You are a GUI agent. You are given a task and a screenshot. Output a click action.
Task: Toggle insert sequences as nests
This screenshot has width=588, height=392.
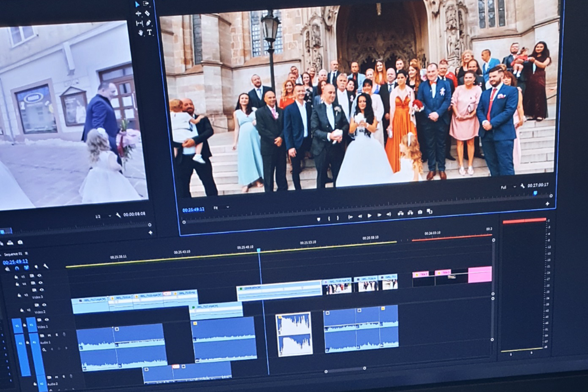(x=7, y=269)
